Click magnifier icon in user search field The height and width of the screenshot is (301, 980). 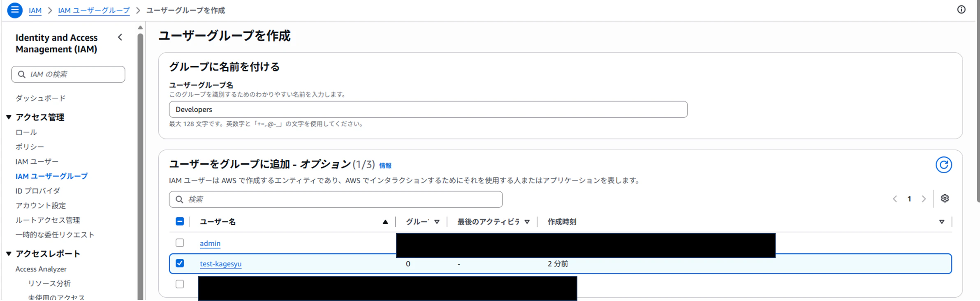179,199
